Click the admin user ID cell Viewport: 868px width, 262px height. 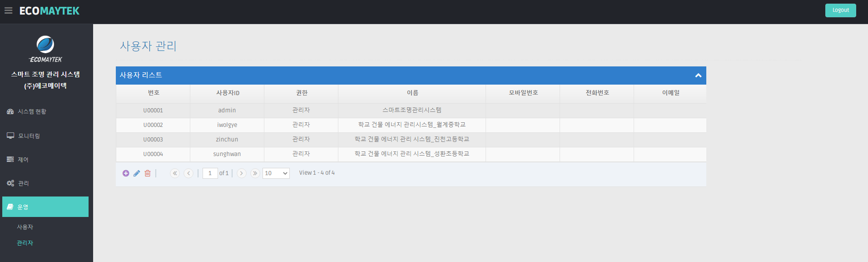pos(227,111)
